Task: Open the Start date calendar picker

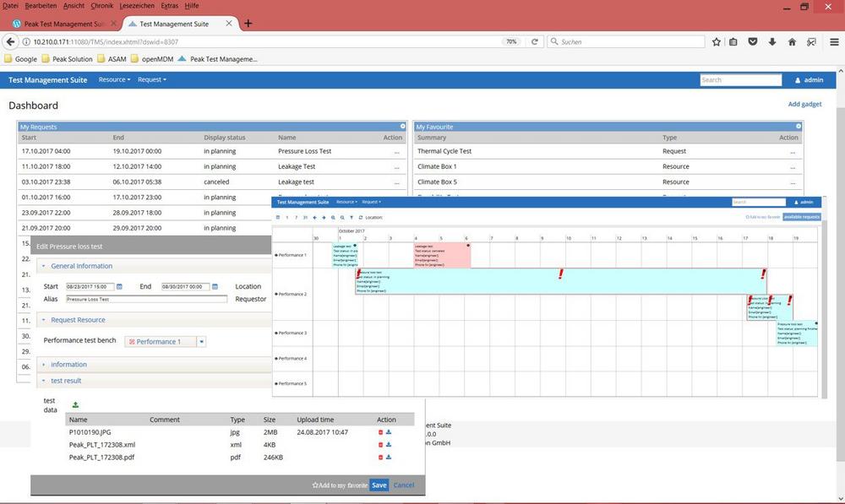Action: point(119,287)
